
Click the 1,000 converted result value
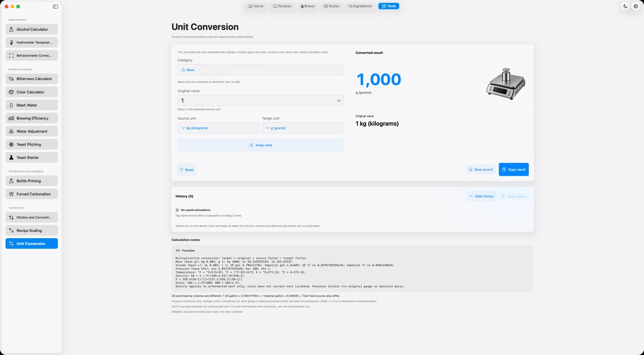pos(379,80)
